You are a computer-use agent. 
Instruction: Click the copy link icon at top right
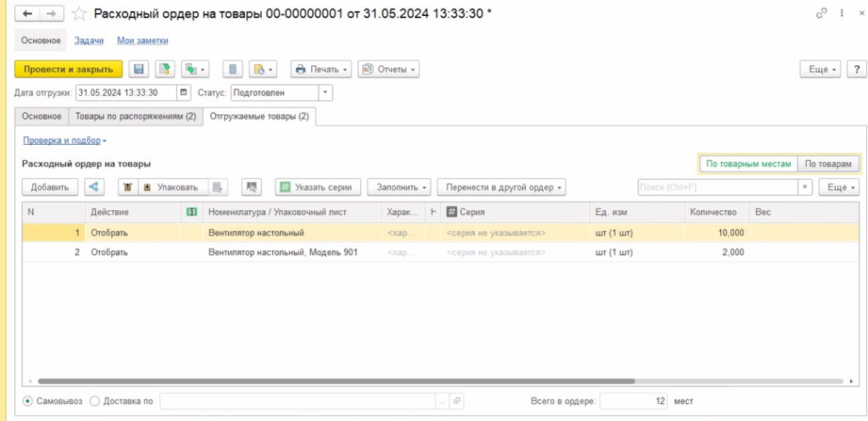tap(821, 14)
